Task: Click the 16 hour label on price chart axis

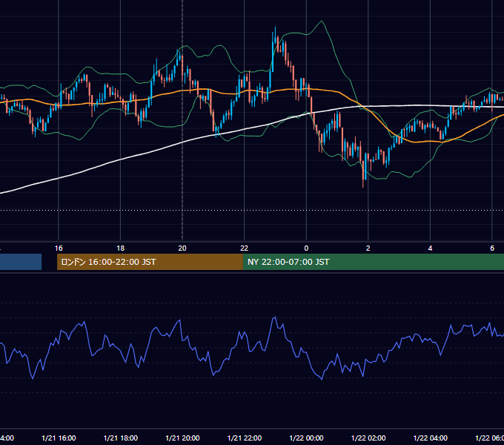Action: [59, 248]
